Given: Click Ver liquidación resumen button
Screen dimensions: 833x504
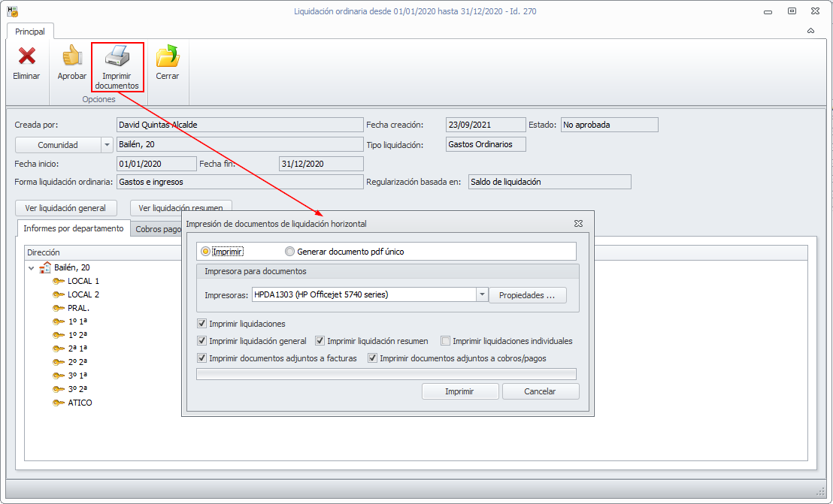Looking at the screenshot, I should coord(180,207).
